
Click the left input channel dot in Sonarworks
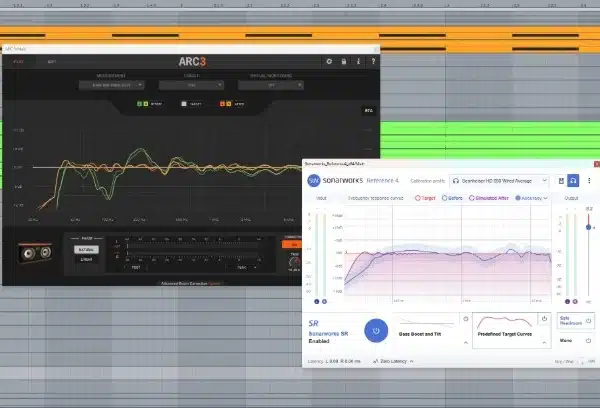pos(316,302)
